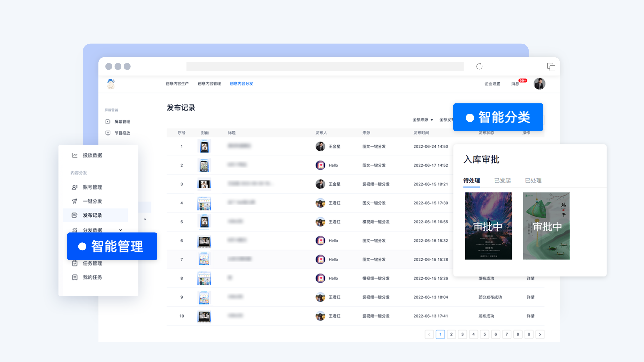The width and height of the screenshot is (644, 362).
Task: Open 屏幕管理 from the sidebar
Action: 122,122
